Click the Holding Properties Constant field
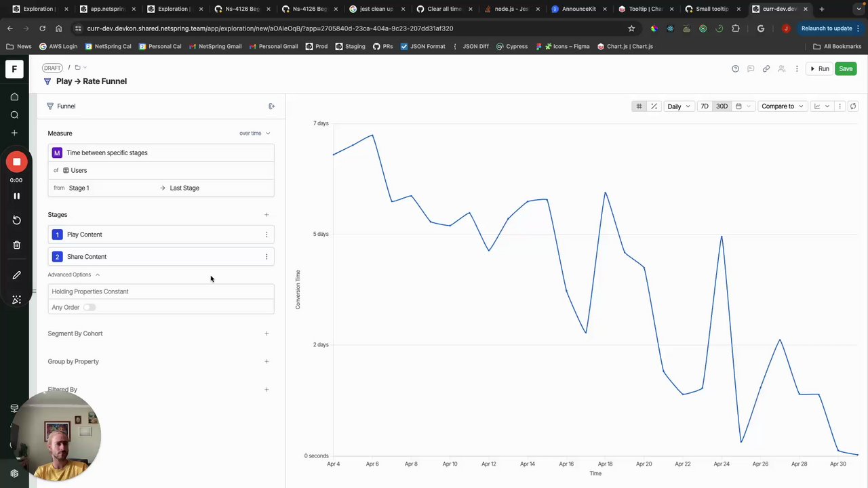This screenshot has width=868, height=488. 161,291
